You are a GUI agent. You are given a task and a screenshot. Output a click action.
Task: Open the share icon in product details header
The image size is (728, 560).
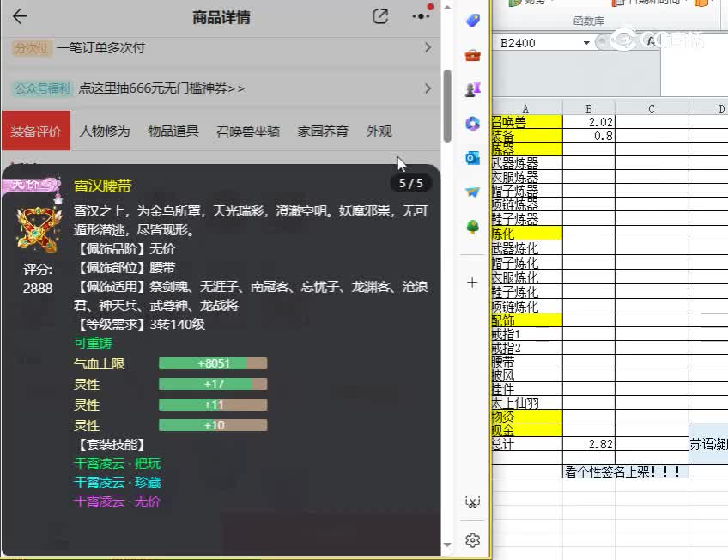[380, 16]
